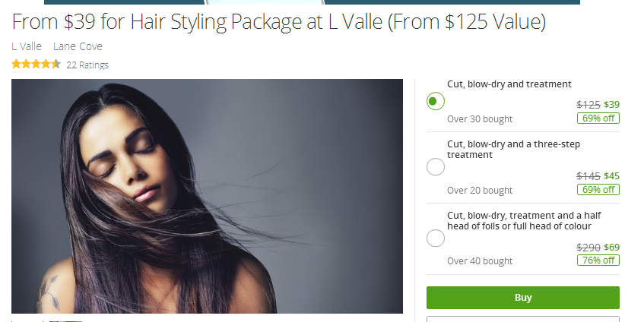Click the Over 30 bought label

[x=480, y=119]
